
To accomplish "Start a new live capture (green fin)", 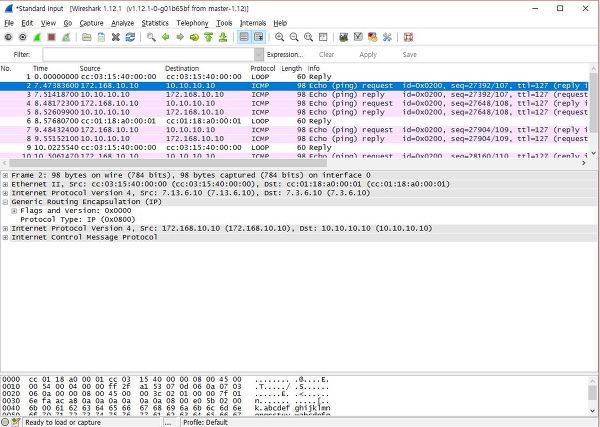I will point(37,37).
